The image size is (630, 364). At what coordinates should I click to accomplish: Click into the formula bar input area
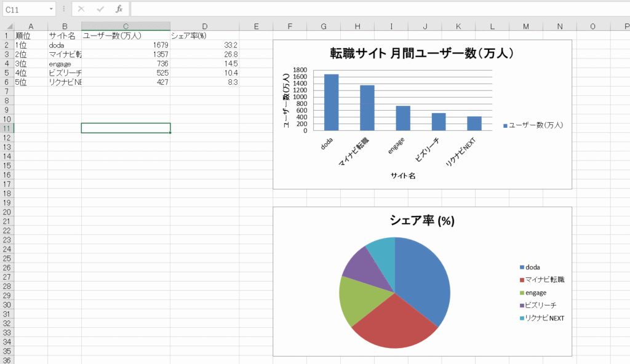[x=380, y=9]
